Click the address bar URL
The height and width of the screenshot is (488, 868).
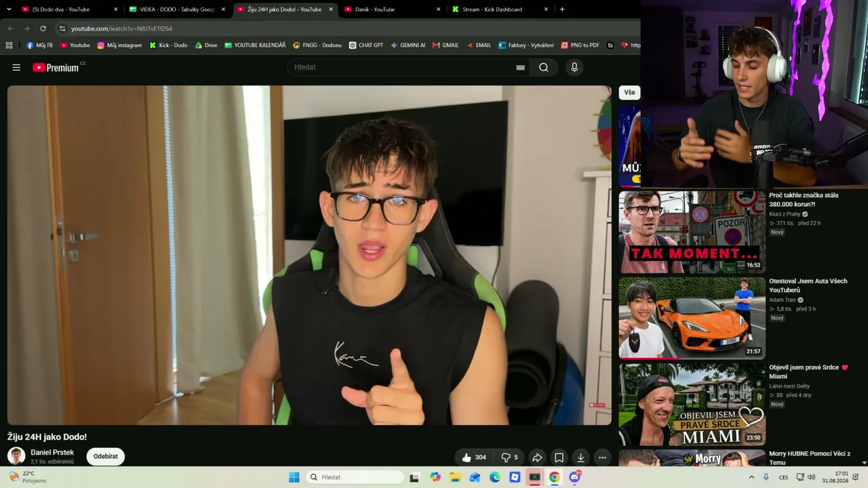122,28
